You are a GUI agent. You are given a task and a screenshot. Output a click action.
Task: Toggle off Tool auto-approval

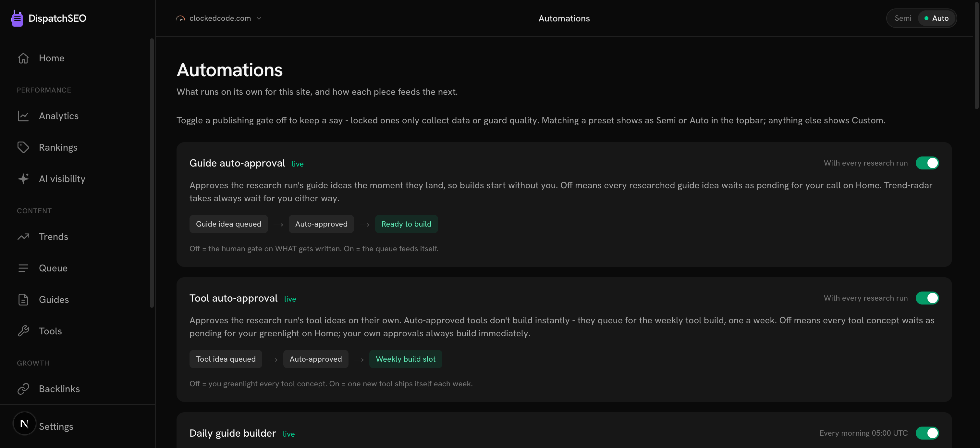click(x=927, y=298)
